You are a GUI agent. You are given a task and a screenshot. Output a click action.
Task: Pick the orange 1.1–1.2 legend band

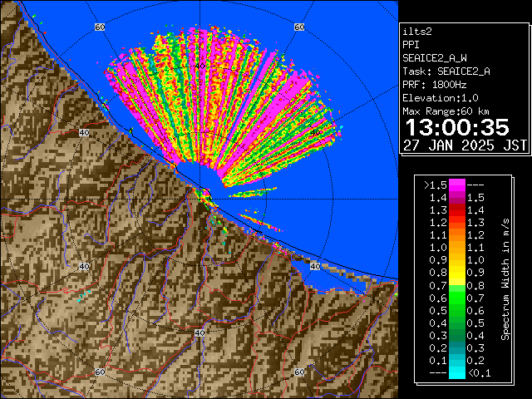click(x=456, y=235)
